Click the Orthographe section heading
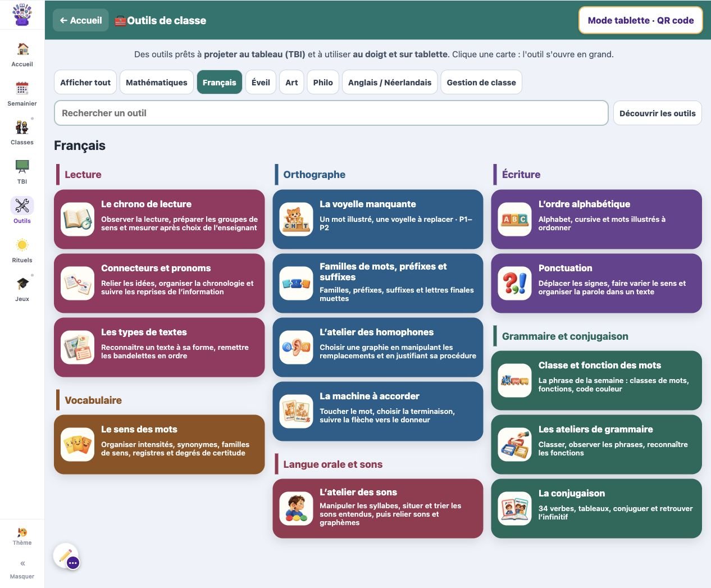 (315, 175)
